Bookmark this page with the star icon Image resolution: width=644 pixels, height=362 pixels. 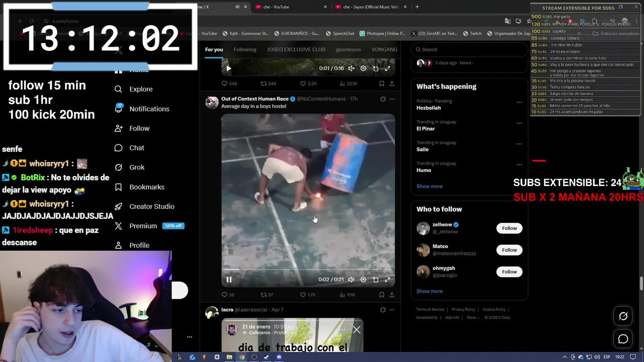coord(529,21)
